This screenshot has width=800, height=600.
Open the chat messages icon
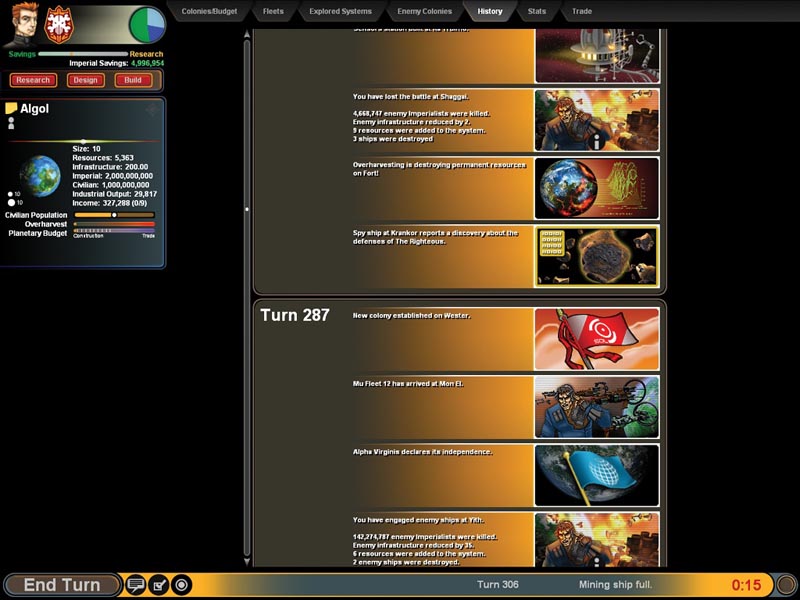(136, 585)
